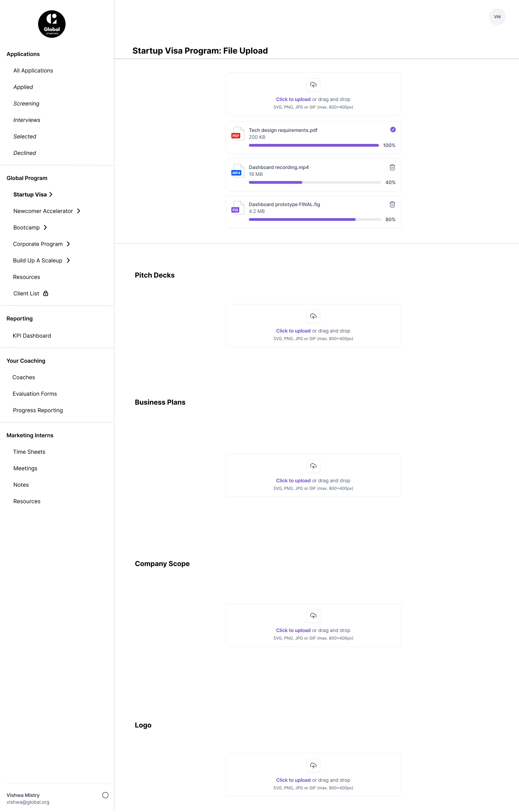
Task: Click the Global Startups logo
Action: click(x=52, y=24)
